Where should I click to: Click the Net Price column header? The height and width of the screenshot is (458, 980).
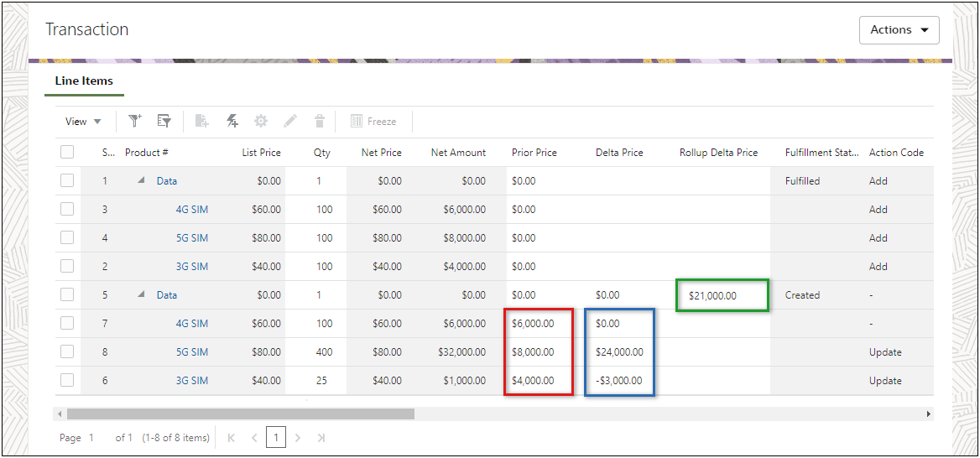381,153
